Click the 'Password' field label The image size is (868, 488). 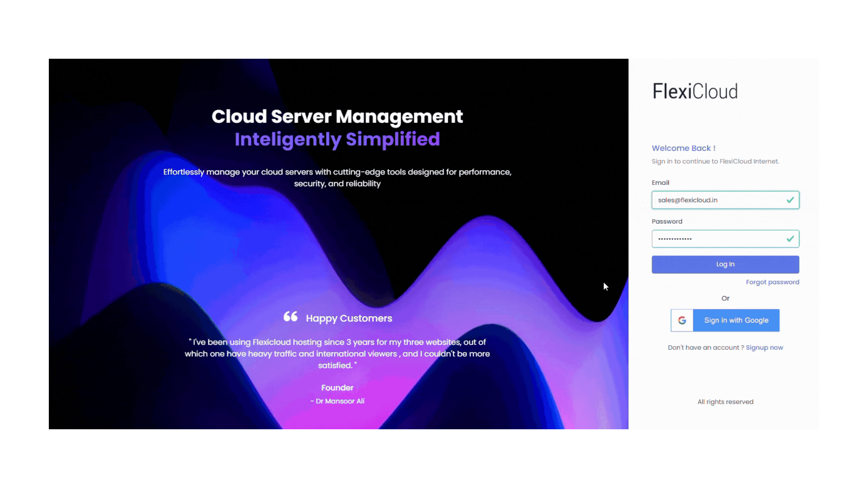667,221
